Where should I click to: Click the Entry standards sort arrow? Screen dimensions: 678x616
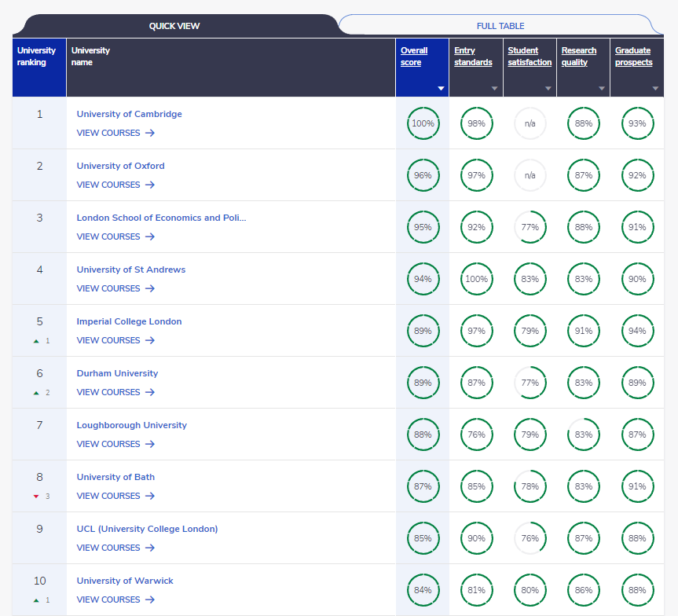point(495,88)
